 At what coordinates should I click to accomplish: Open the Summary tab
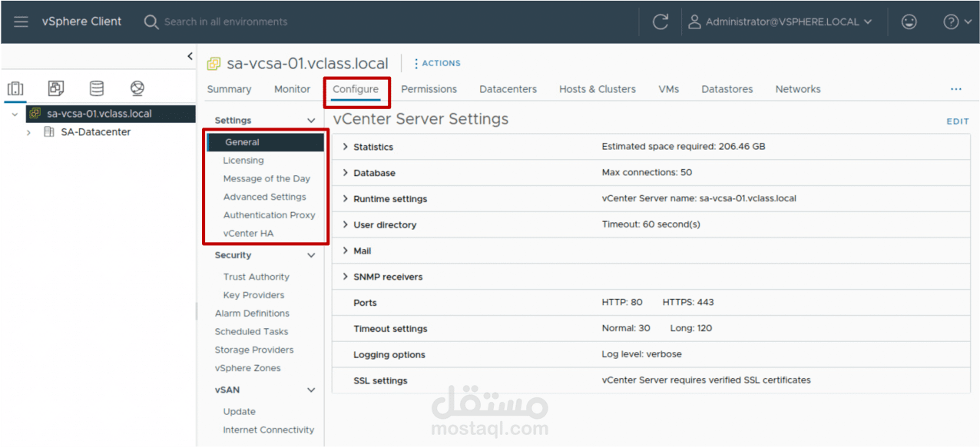(x=229, y=89)
